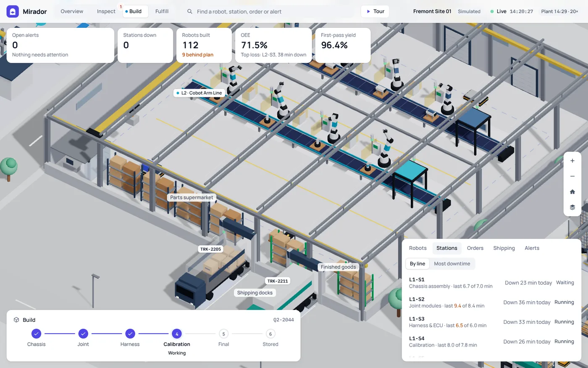The width and height of the screenshot is (588, 368).
Task: Open the Fulfill tab
Action: coord(162,11)
